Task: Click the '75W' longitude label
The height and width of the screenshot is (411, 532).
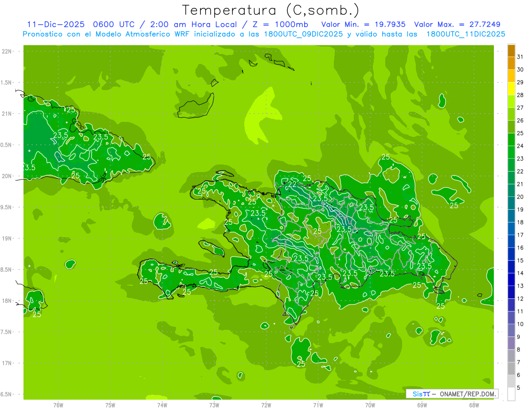Action: click(x=110, y=405)
